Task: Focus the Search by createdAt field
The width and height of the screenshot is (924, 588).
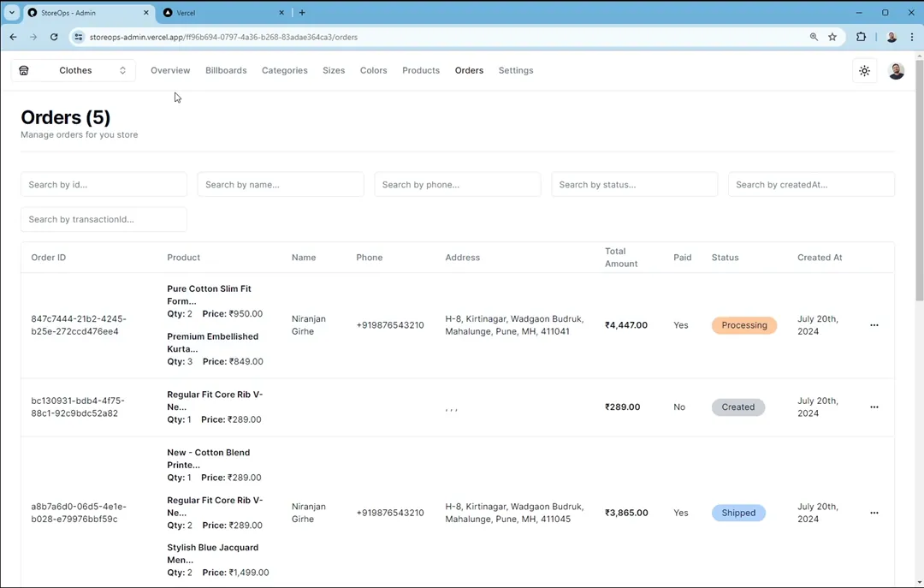Action: [811, 185]
